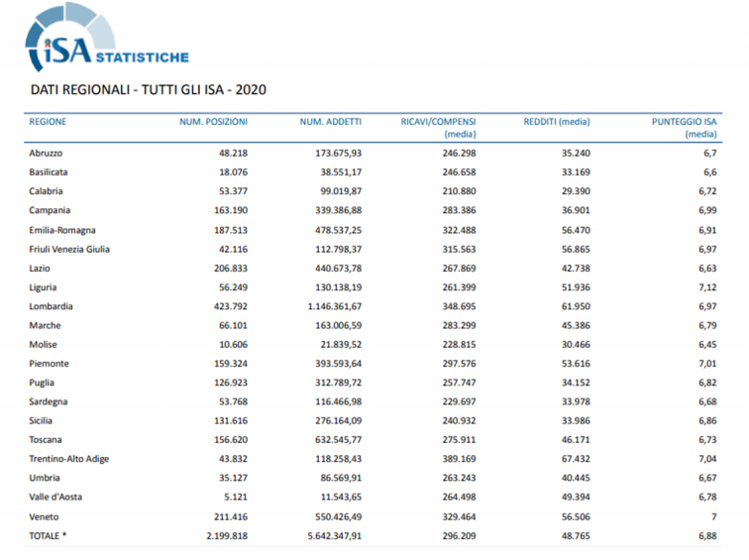Screen dimensions: 749x560
Task: Click the Lombardia region name
Action: pos(51,306)
